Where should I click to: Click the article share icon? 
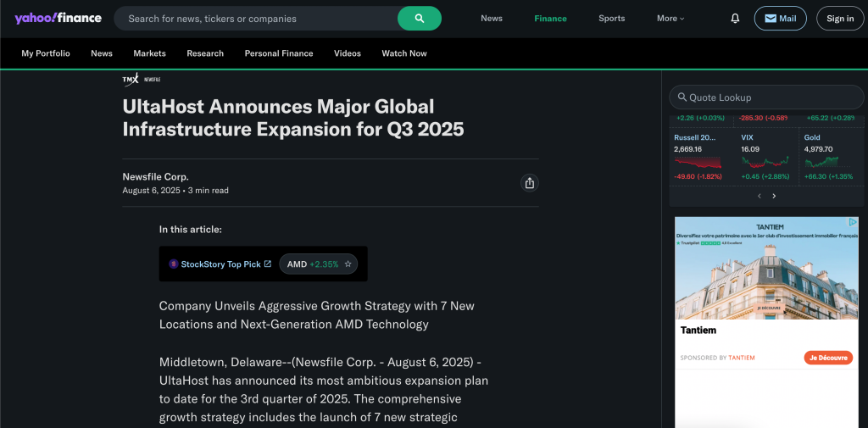tap(530, 183)
